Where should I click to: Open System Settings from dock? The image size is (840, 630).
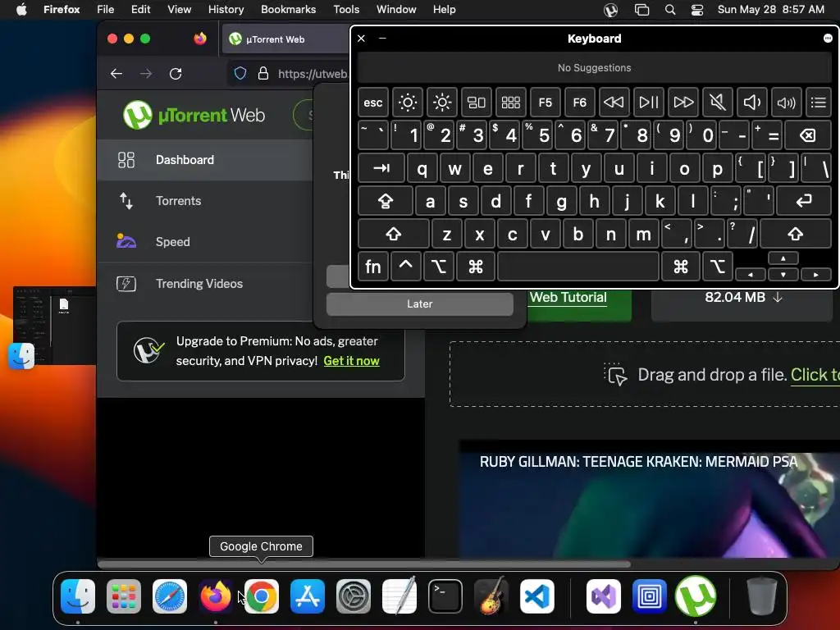click(353, 596)
